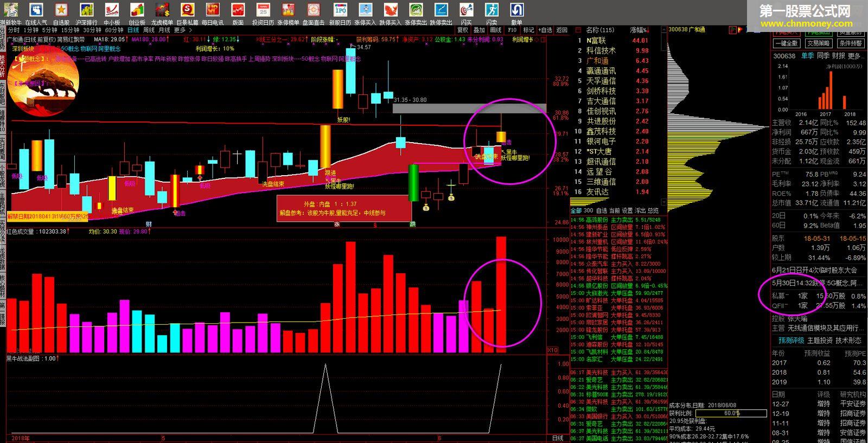Select the 设置 filter tab
868x443 pixels.
coord(627,210)
